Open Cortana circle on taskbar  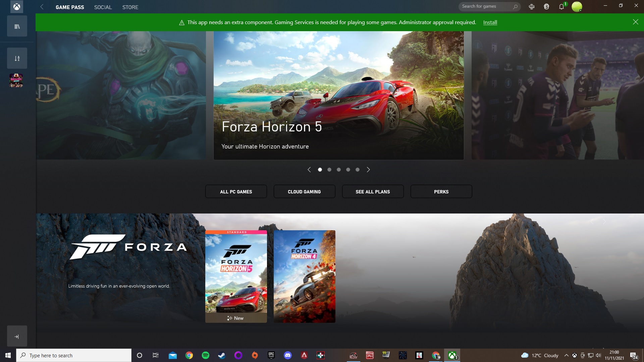140,355
